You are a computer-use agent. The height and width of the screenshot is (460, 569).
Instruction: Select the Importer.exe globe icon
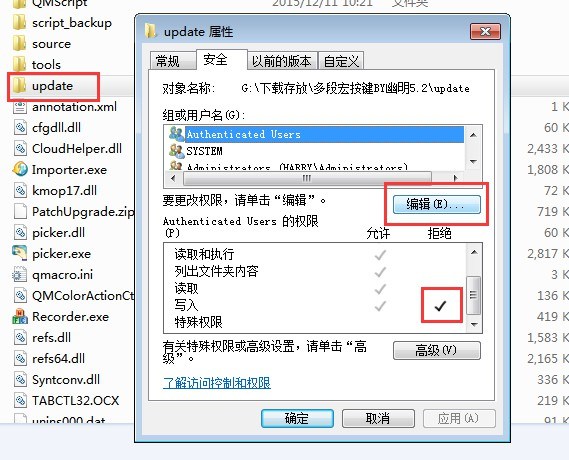20,169
